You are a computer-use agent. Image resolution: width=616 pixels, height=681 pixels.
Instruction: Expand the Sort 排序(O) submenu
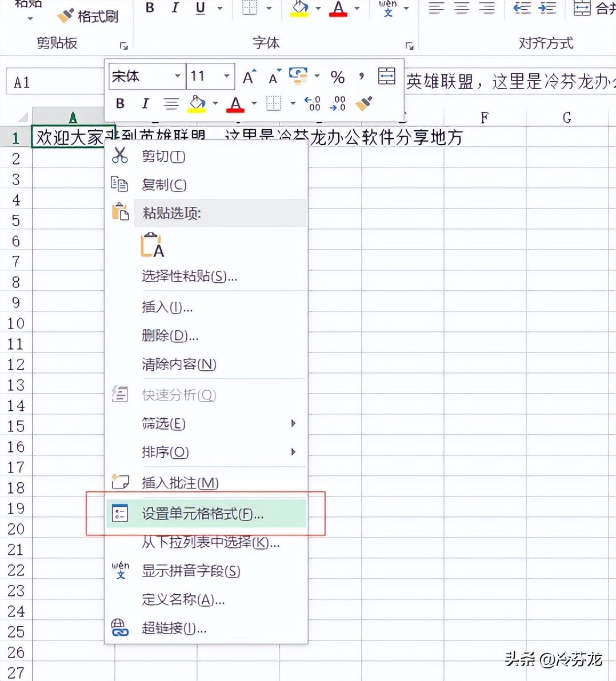click(206, 452)
